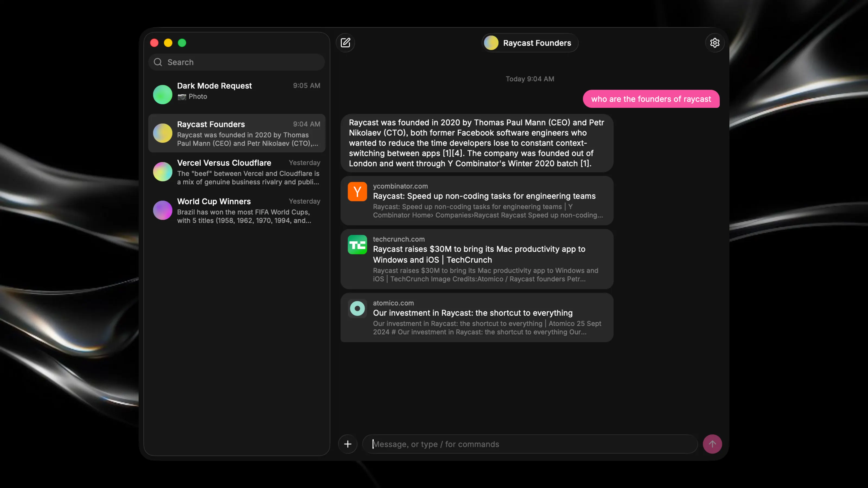Click Vercel Versus Cloudflare avatar
This screenshot has width=868, height=488.
click(163, 172)
